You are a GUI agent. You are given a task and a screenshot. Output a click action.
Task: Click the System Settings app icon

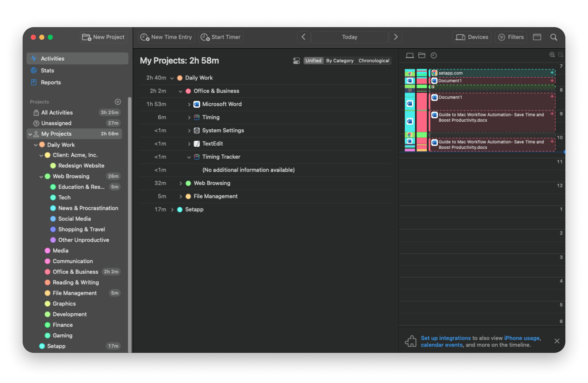tap(197, 130)
